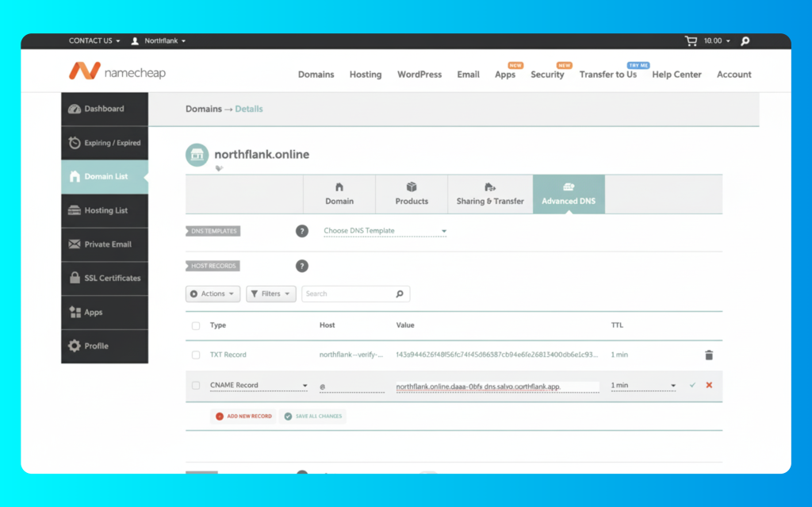Click help icon beside DNS Templates

pos(301,231)
